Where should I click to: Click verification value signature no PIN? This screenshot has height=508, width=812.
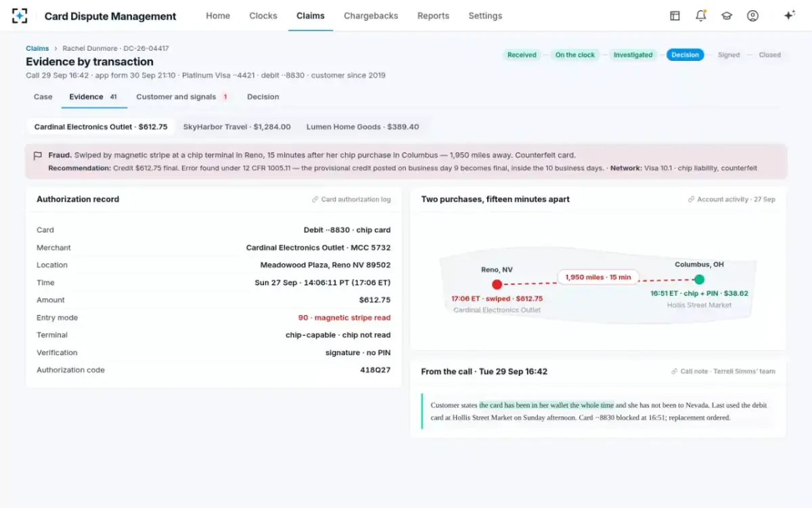pos(358,353)
